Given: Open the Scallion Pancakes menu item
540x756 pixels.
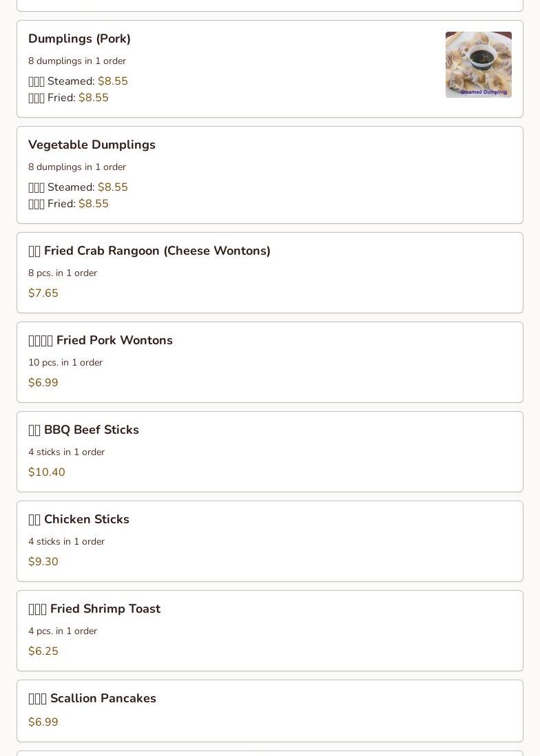Looking at the screenshot, I should pyautogui.click(x=270, y=711).
